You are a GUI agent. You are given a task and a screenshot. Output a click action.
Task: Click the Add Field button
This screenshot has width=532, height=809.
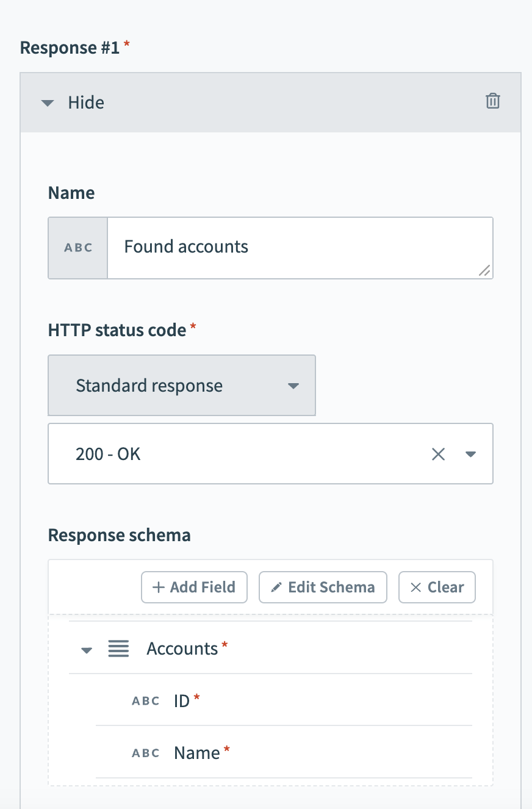pyautogui.click(x=194, y=587)
